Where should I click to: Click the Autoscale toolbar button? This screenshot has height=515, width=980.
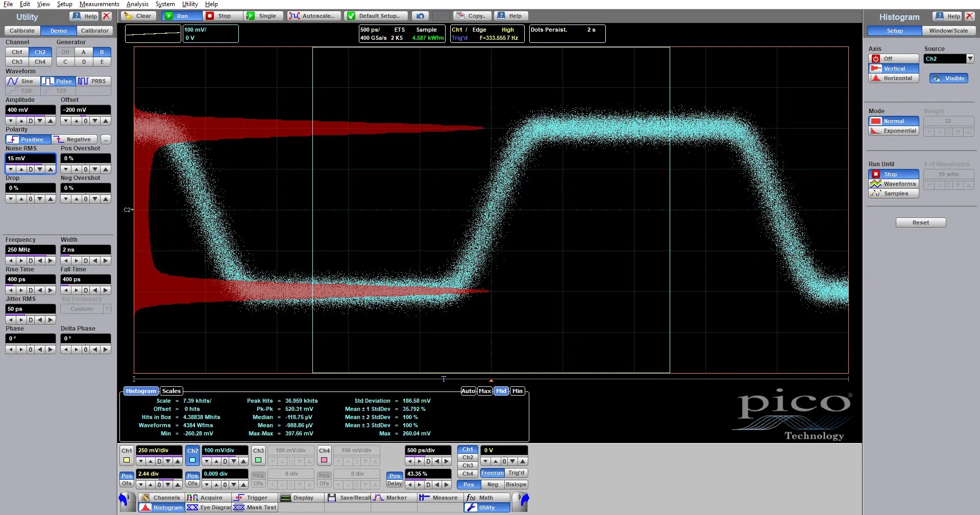tap(312, 16)
